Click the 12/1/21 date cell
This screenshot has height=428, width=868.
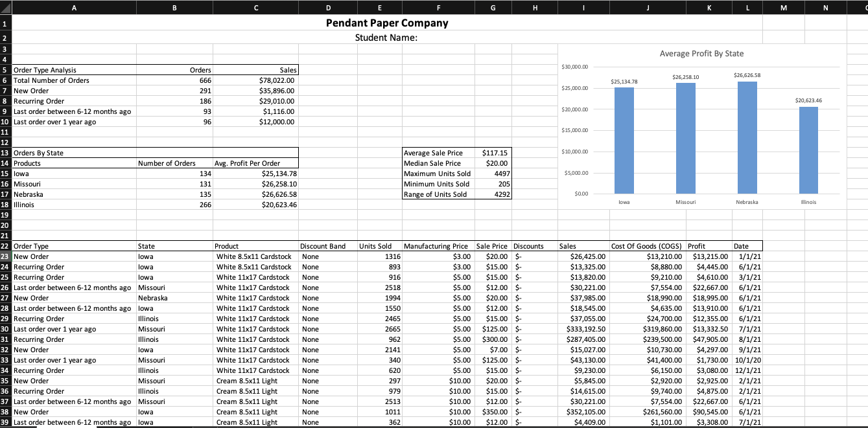pyautogui.click(x=747, y=370)
